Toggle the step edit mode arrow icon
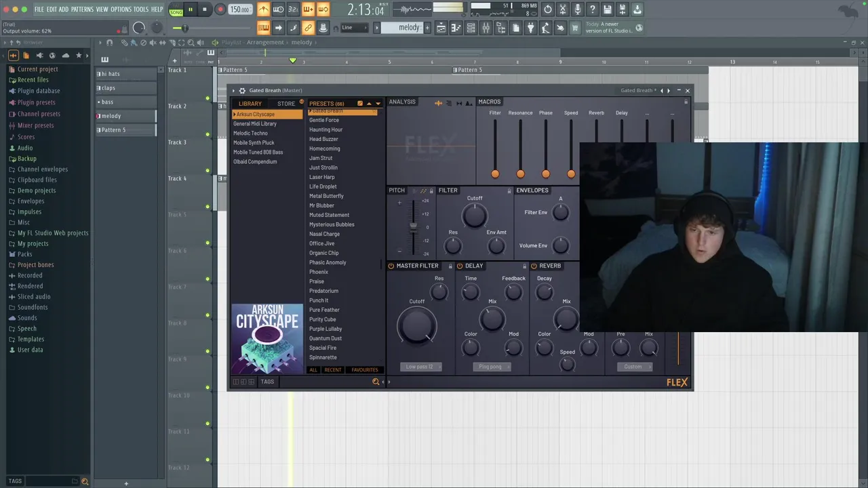868x488 pixels. pyautogui.click(x=278, y=28)
